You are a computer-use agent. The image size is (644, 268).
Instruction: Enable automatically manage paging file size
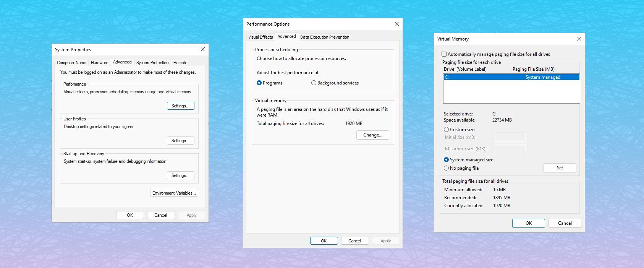point(444,54)
